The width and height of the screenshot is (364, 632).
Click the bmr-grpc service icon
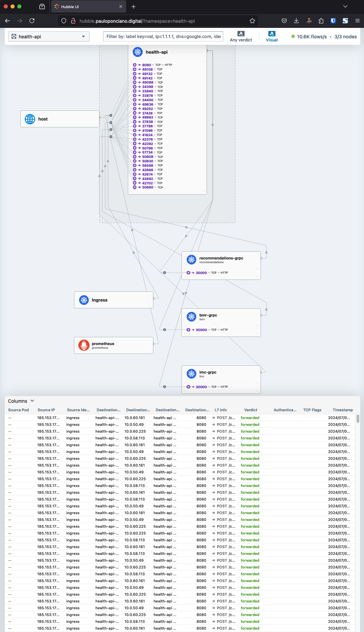[191, 317]
